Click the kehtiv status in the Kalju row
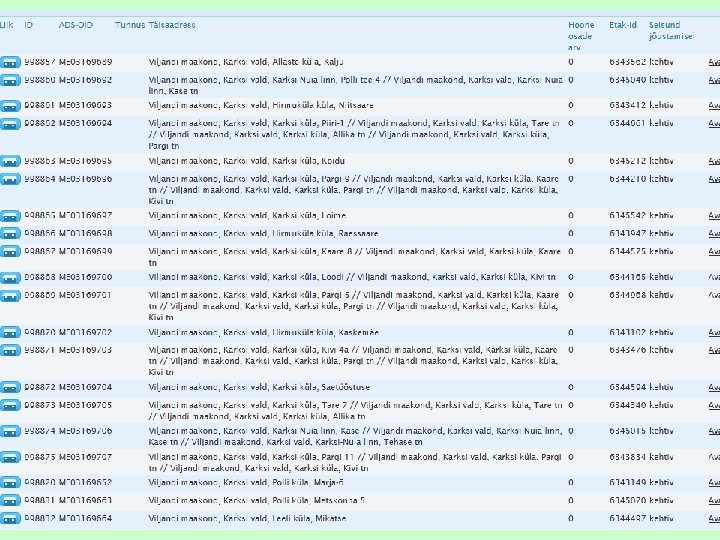The height and width of the screenshot is (540, 720). [x=661, y=62]
